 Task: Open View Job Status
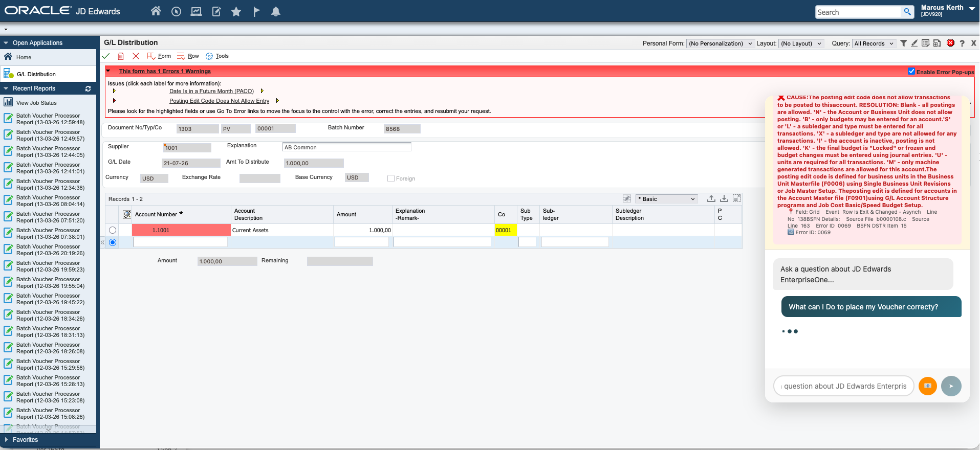pyautogui.click(x=36, y=103)
